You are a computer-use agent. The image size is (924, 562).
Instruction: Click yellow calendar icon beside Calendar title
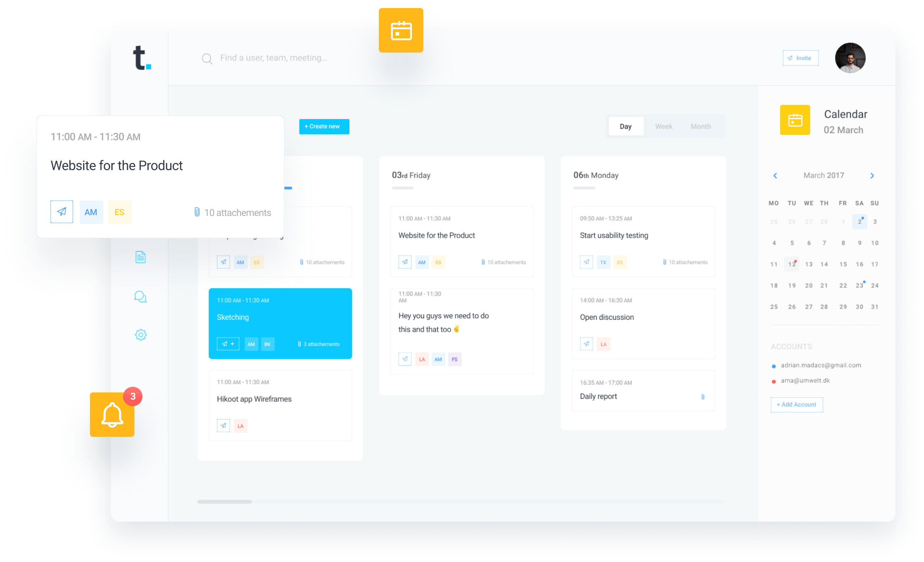coord(795,120)
